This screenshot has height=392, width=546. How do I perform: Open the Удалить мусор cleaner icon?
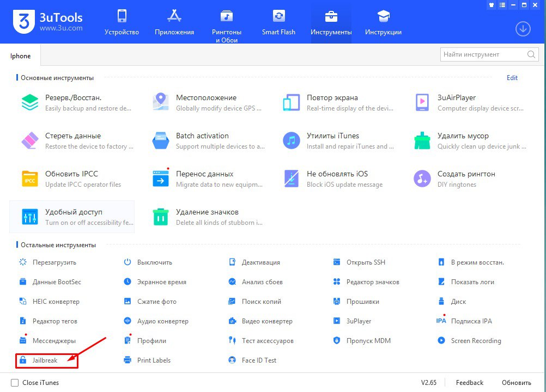click(x=422, y=140)
